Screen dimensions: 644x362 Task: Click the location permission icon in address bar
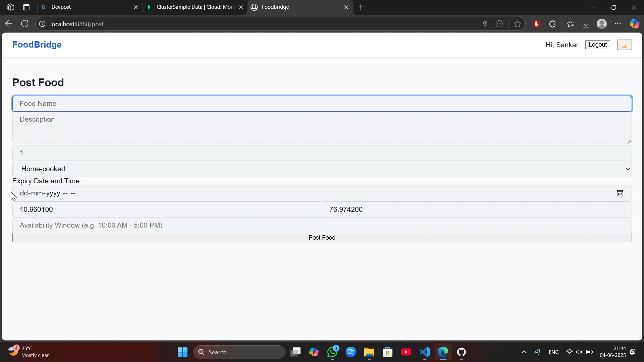pyautogui.click(x=485, y=24)
